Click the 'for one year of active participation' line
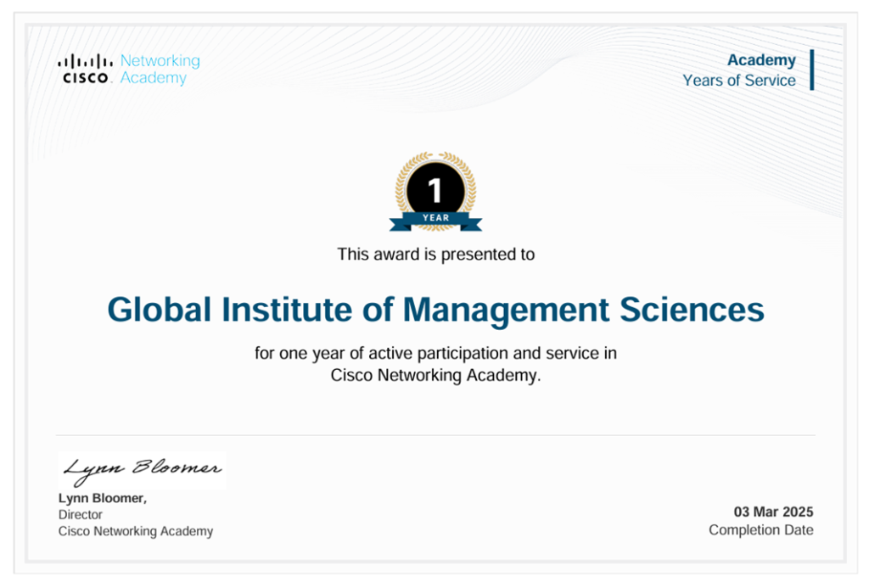This screenshot has width=869, height=588. click(435, 353)
